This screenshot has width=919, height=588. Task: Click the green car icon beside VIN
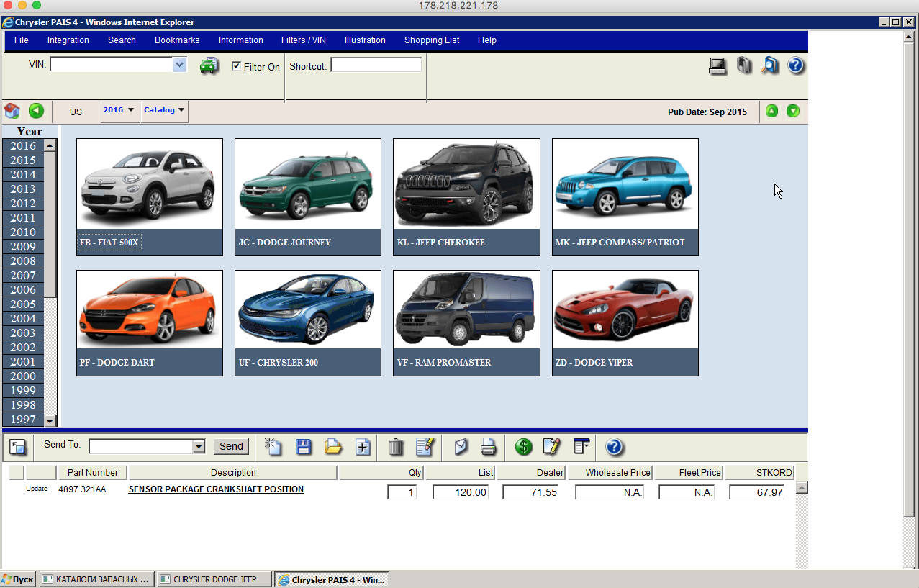tap(209, 65)
